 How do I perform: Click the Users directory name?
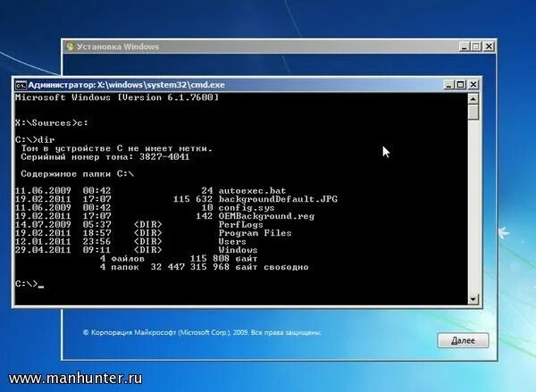(232, 241)
